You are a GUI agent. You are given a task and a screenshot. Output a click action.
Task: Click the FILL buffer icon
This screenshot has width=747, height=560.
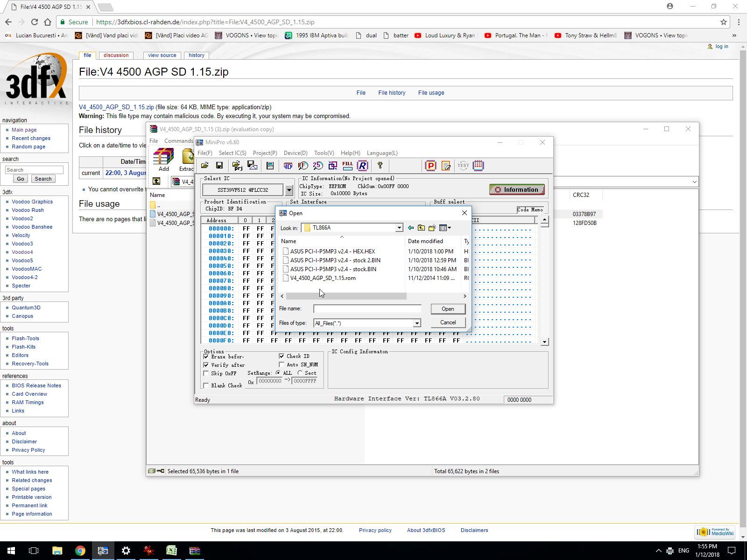(x=348, y=166)
